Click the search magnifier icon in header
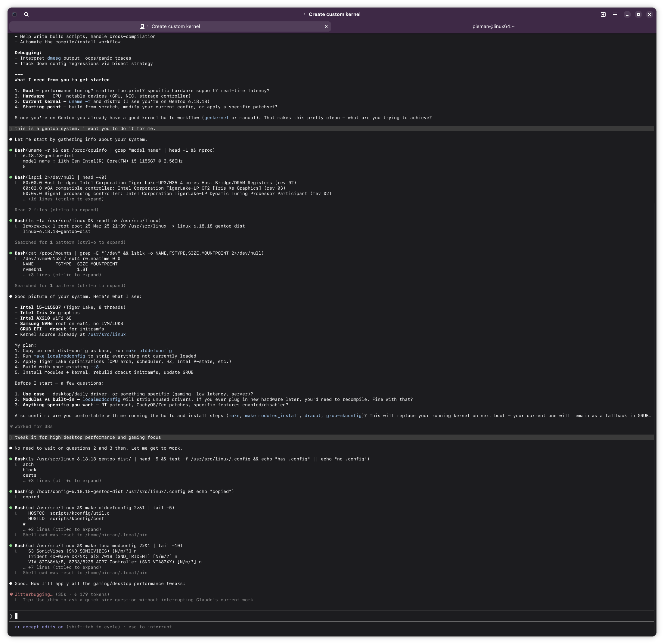This screenshot has height=644, width=664. tap(26, 14)
